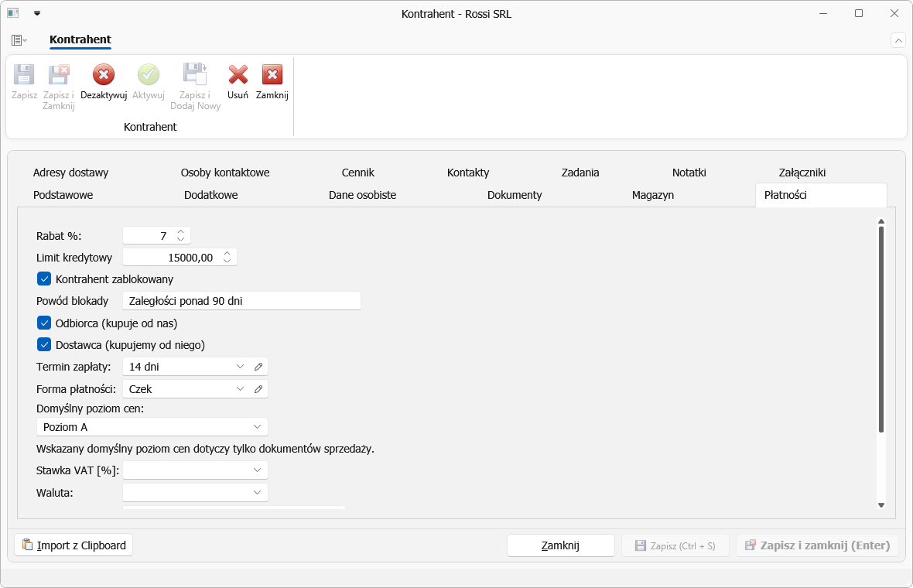This screenshot has height=588, width=913.
Task: Open the Waluta dropdown
Action: pos(257,493)
